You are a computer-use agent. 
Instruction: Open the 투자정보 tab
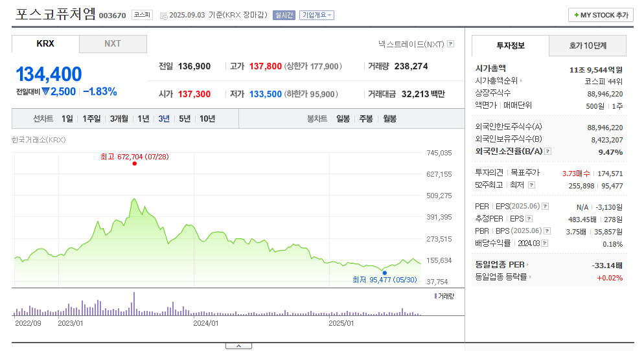511,45
